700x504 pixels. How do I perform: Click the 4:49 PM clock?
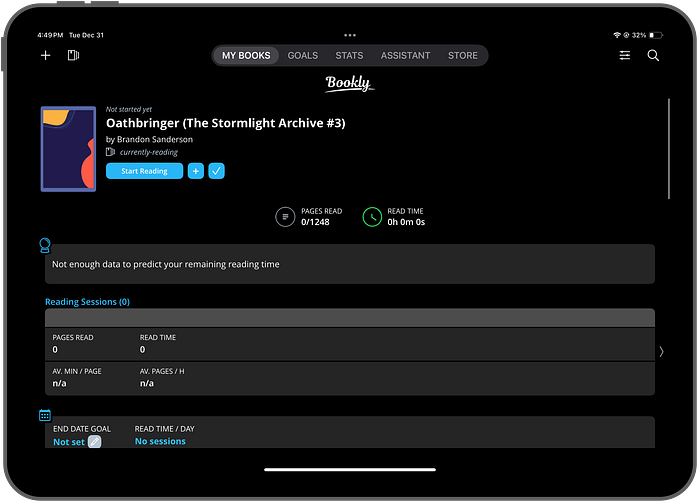[50, 35]
